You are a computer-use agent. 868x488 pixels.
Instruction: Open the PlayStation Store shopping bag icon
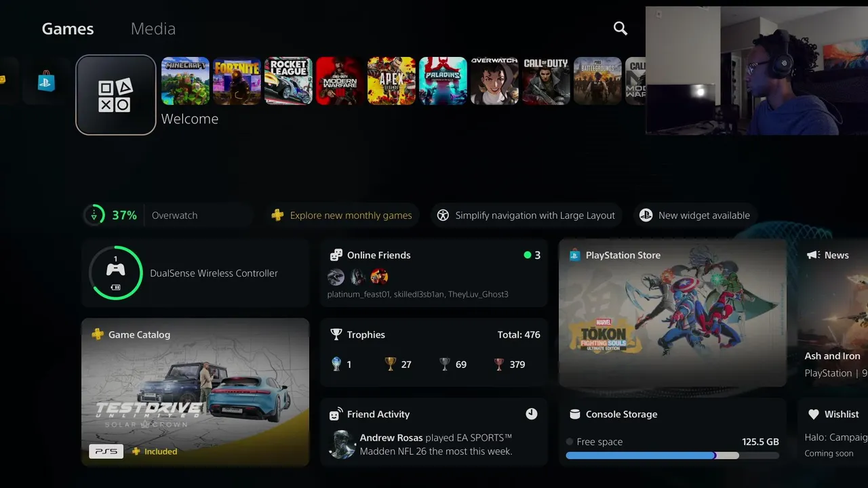pyautogui.click(x=46, y=81)
